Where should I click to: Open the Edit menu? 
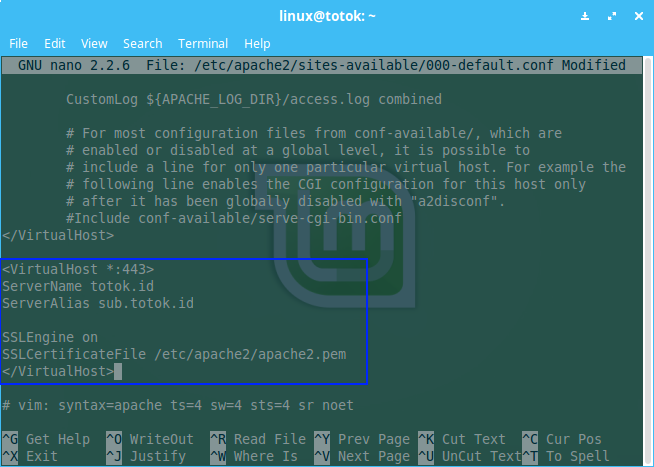tap(55, 43)
